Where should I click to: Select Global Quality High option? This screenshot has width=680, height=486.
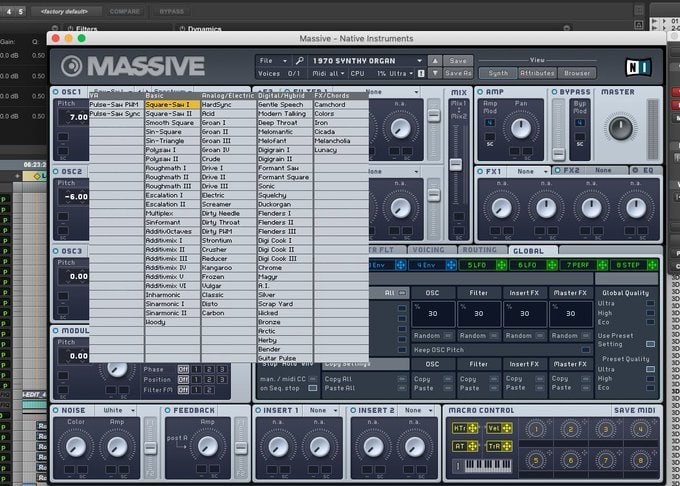click(x=650, y=313)
